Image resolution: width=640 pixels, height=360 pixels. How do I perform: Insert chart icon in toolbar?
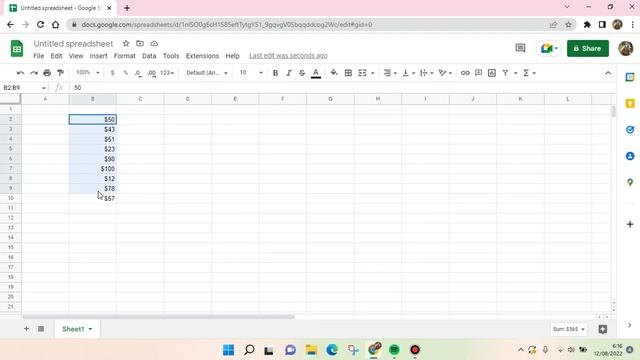(492, 73)
